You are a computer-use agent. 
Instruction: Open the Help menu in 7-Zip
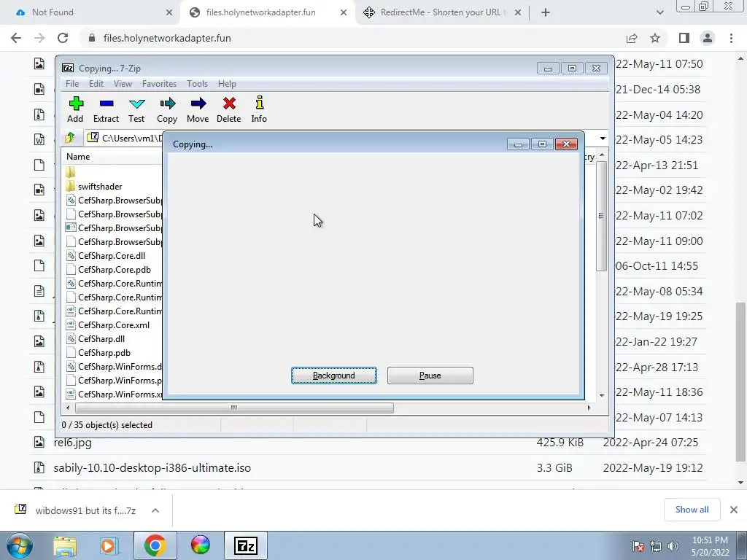(227, 84)
